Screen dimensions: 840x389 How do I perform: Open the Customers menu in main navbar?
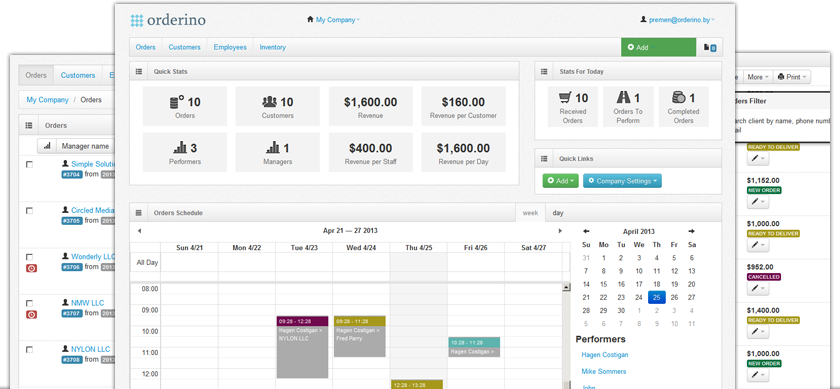pyautogui.click(x=184, y=47)
